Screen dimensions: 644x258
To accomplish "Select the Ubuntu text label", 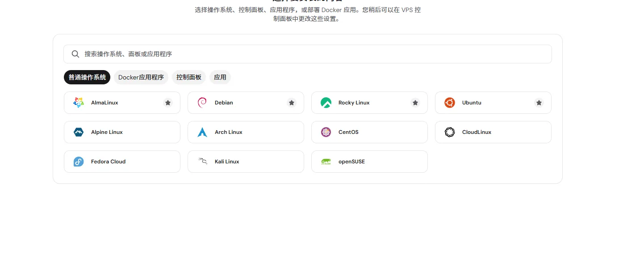I will (x=472, y=103).
